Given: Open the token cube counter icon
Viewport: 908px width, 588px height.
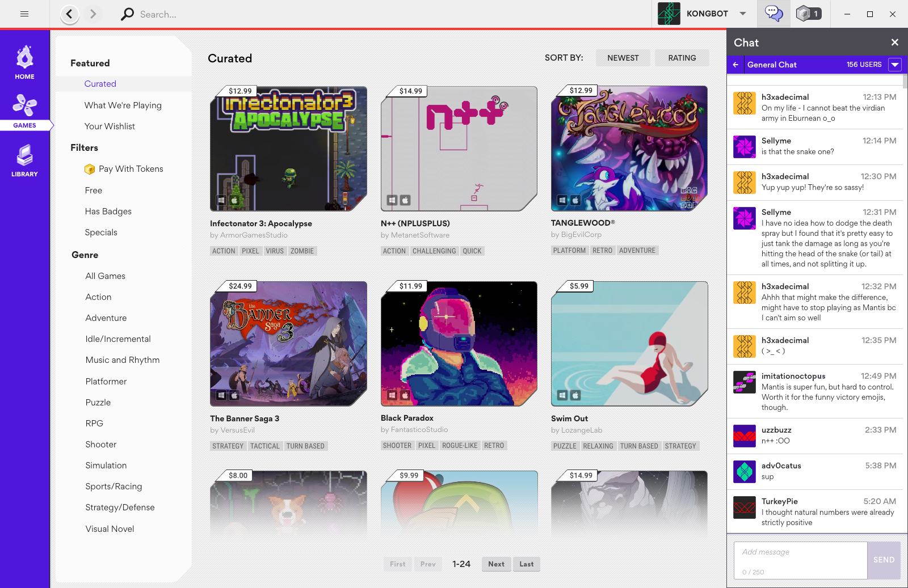Looking at the screenshot, I should [808, 14].
